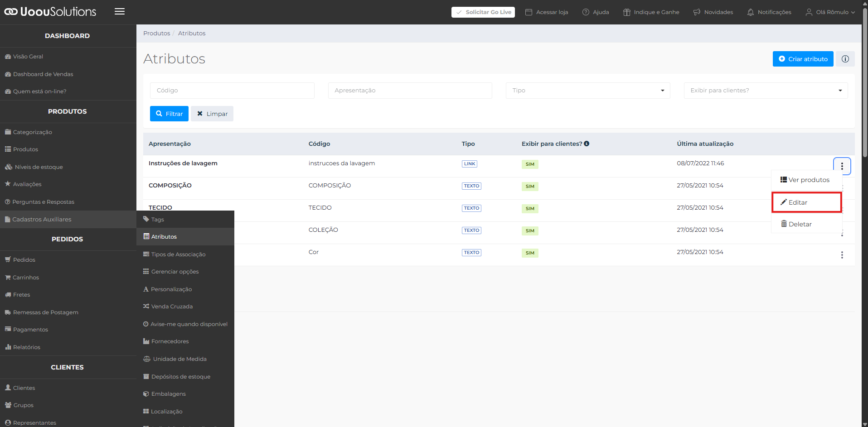
Task: Open the Olá Rômulo user menu
Action: click(x=830, y=12)
